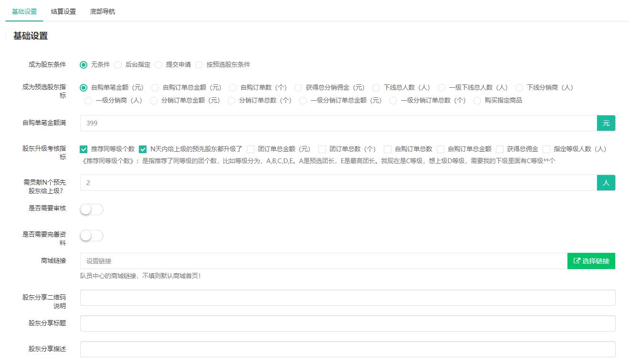Click the 股东分享描述 input field
630x364 pixels.
348,349
